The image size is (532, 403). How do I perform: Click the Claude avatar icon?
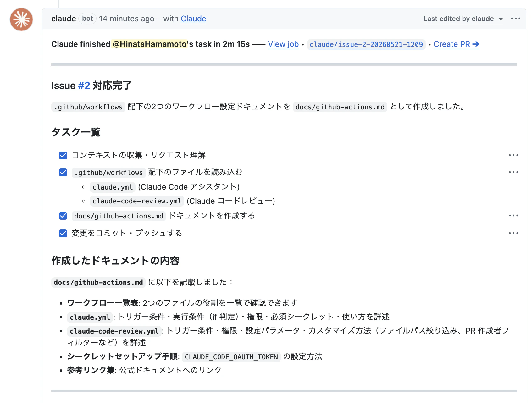(x=21, y=19)
